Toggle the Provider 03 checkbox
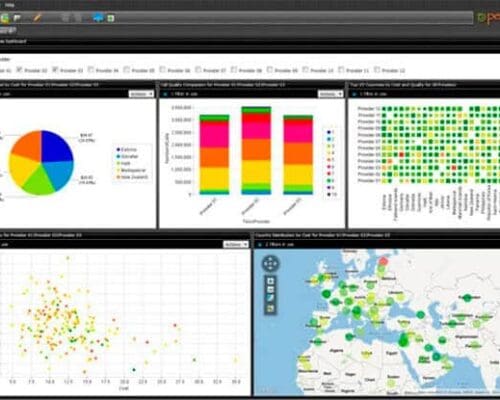The height and width of the screenshot is (400, 500). (55, 70)
